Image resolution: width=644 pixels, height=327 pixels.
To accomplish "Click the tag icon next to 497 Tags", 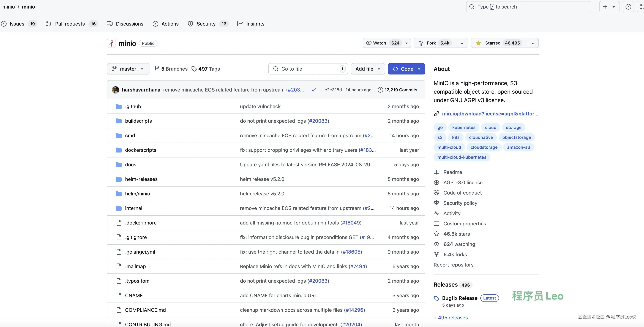I will [x=194, y=69].
